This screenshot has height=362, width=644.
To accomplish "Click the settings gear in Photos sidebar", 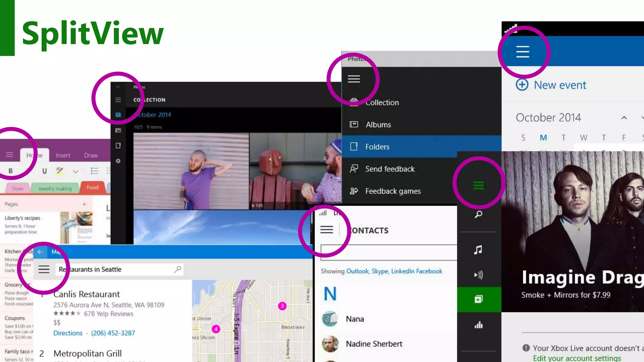I will [x=118, y=161].
